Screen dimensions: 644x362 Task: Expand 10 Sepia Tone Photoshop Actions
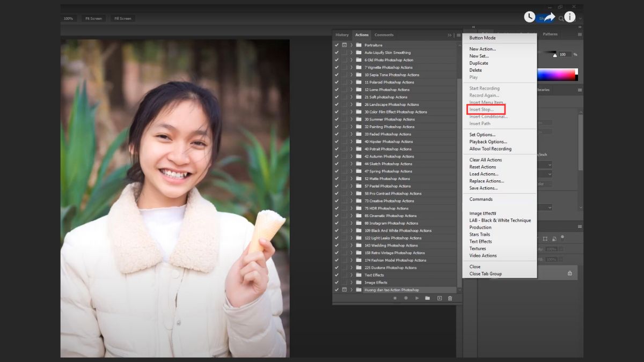pyautogui.click(x=352, y=75)
